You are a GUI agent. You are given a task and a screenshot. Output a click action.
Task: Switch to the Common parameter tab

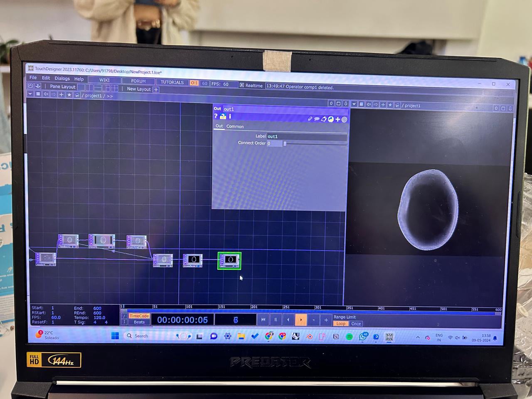point(235,126)
